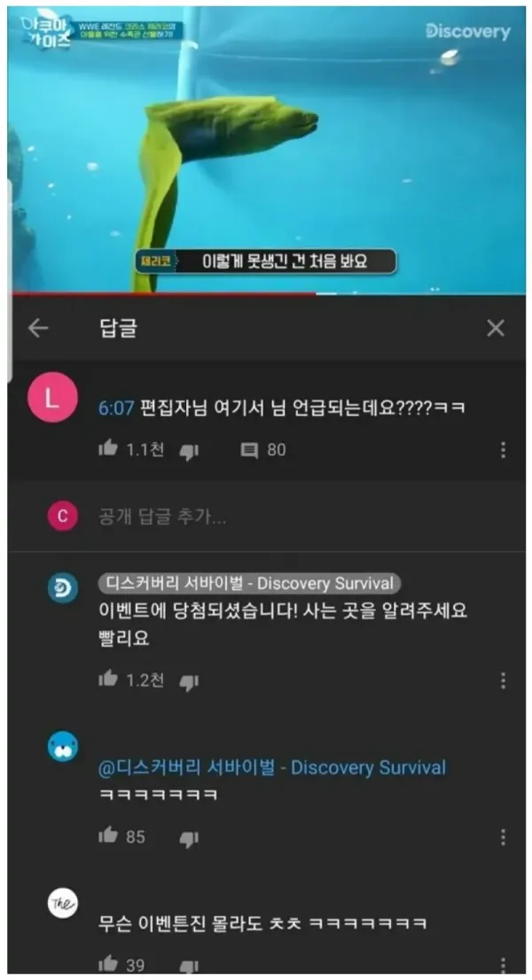The width and height of the screenshot is (532, 980).
Task: Dislike the reply with 85 likes
Action: coord(189,839)
